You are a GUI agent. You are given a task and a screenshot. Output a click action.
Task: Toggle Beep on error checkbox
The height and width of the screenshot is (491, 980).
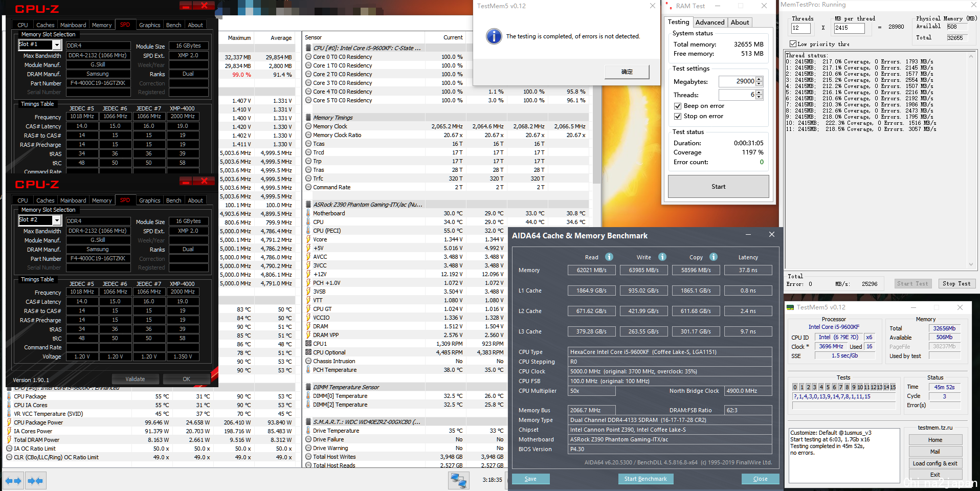[x=678, y=106]
